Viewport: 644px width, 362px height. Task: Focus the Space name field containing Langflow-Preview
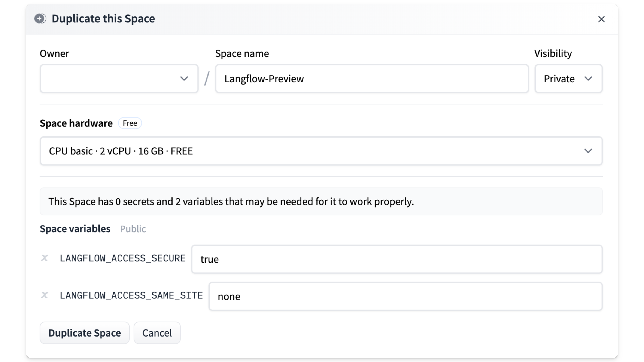point(372,79)
